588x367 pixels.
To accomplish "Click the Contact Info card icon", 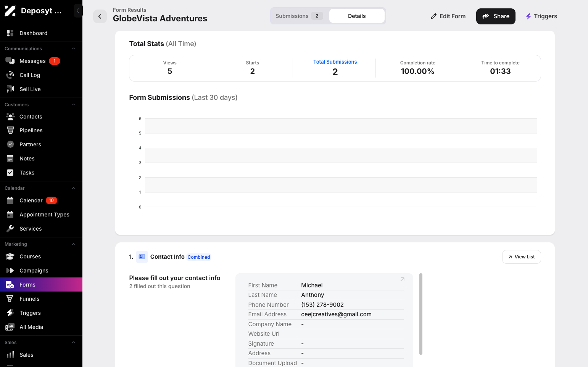I will (x=142, y=257).
